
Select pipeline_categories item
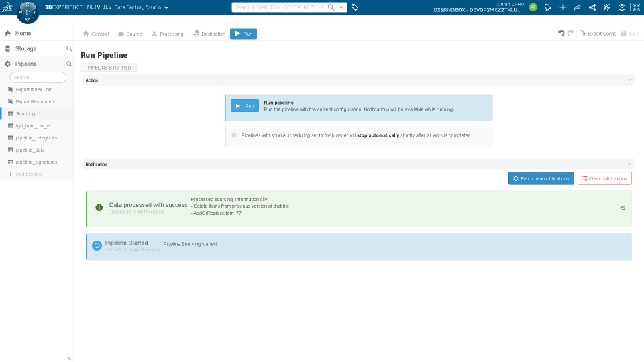tap(36, 138)
